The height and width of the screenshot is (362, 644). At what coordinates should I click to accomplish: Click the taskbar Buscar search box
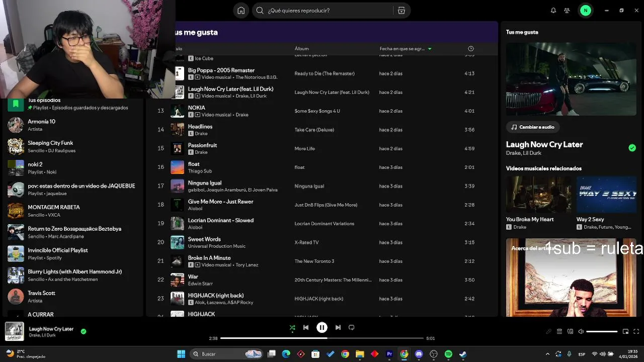point(227,354)
